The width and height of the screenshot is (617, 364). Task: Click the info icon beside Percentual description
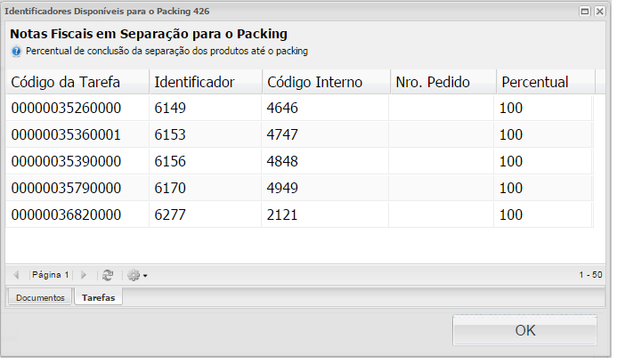click(x=16, y=52)
